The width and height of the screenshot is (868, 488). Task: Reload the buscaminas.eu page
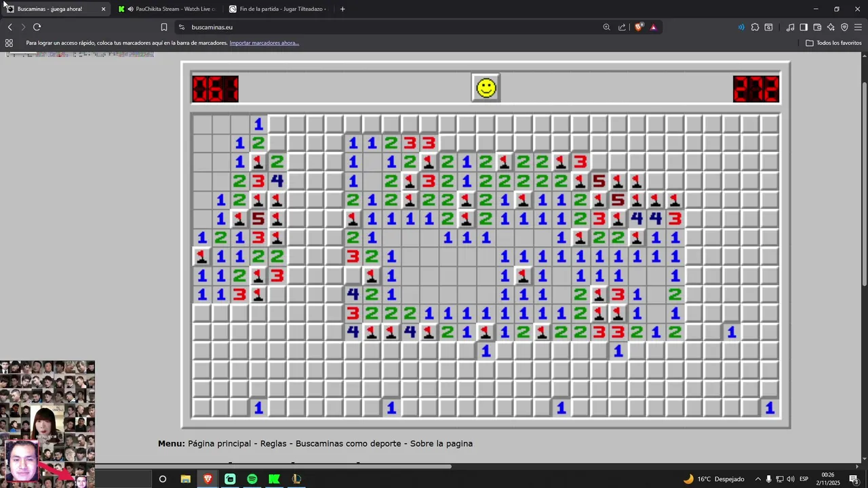(x=37, y=27)
